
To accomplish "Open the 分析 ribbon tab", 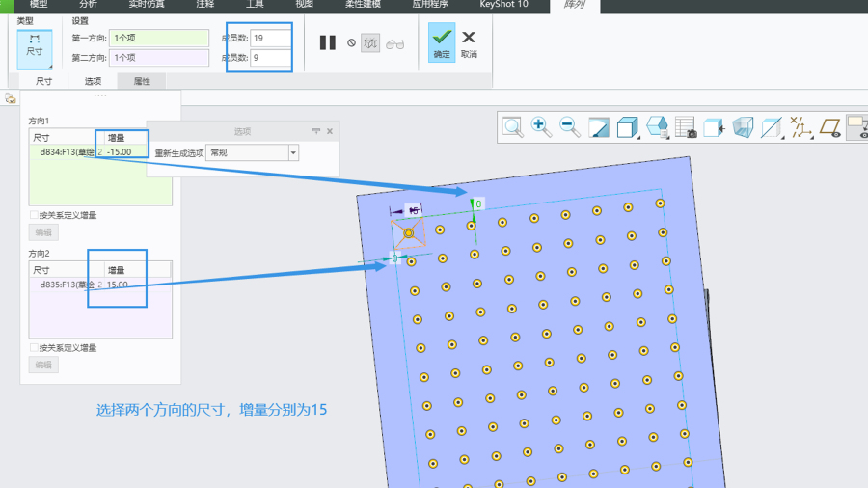I will [88, 5].
